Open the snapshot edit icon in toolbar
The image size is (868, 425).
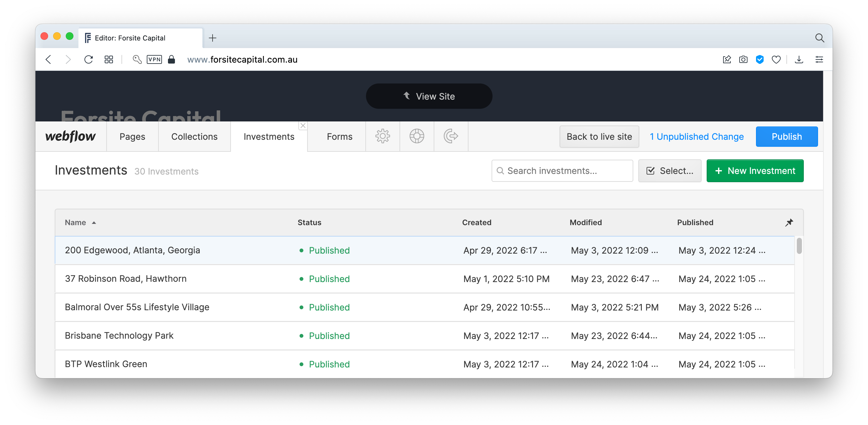point(727,60)
